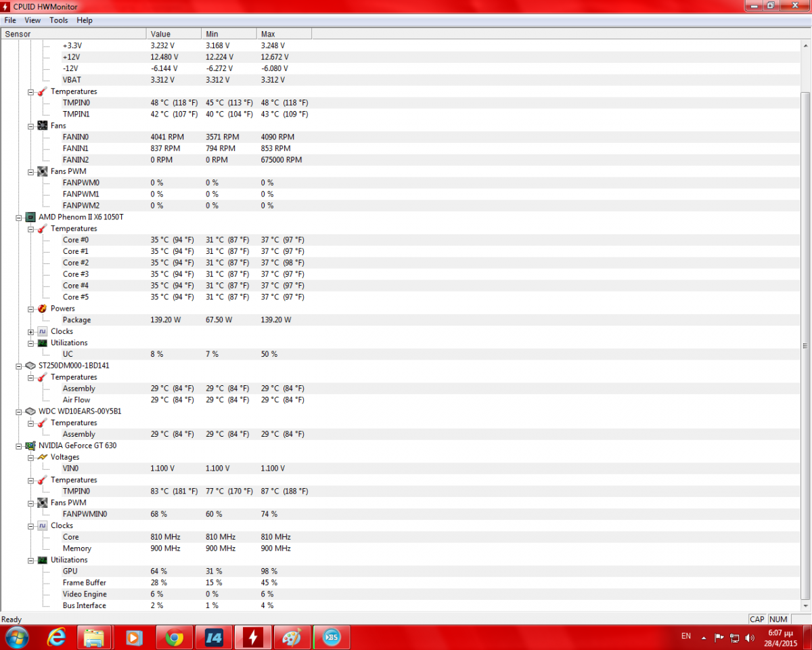This screenshot has width=812, height=650.
Task: Click the fan icon beside Fans above FANIN0
Action: [x=42, y=126]
